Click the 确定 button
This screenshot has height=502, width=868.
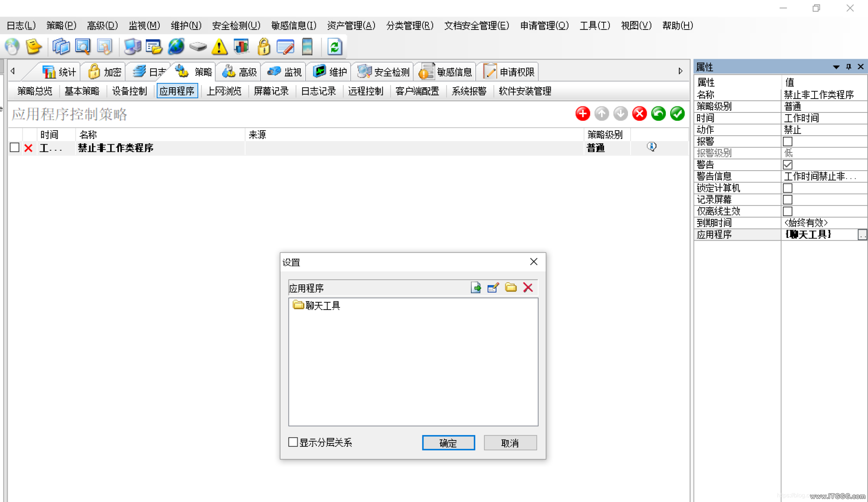448,443
